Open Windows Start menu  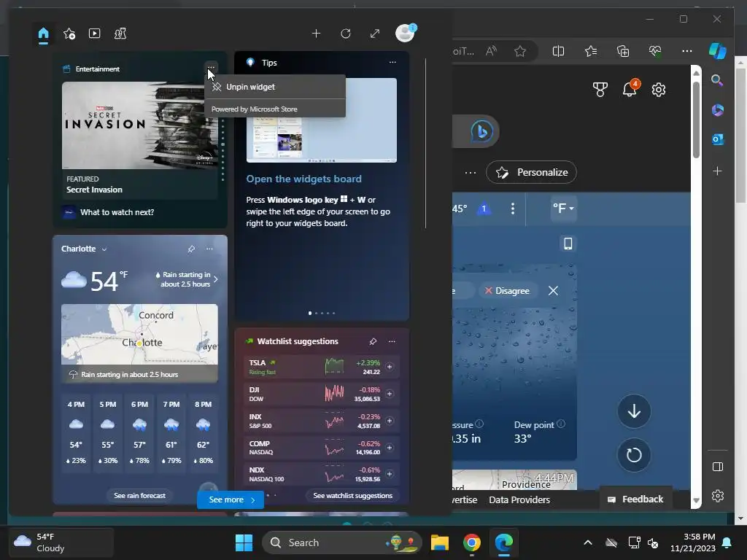(x=244, y=542)
